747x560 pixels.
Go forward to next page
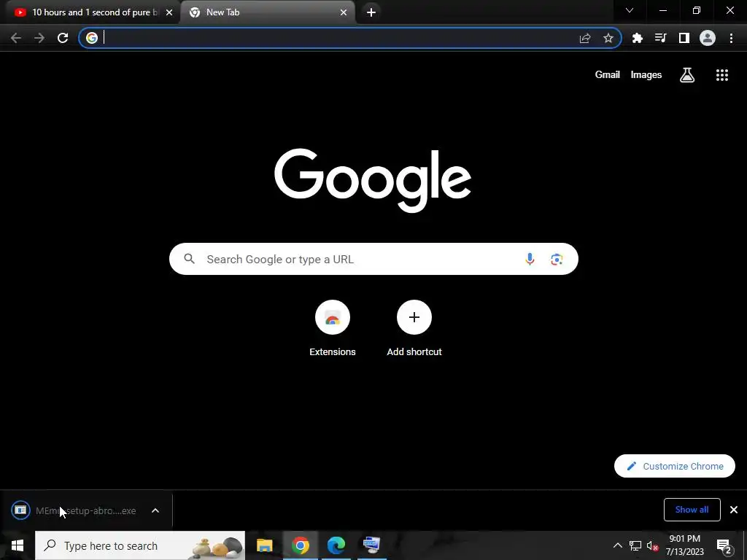click(x=39, y=38)
